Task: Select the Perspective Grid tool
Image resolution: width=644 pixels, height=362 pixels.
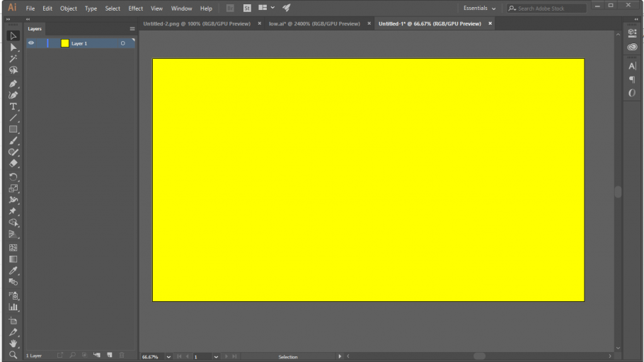Action: tap(13, 234)
